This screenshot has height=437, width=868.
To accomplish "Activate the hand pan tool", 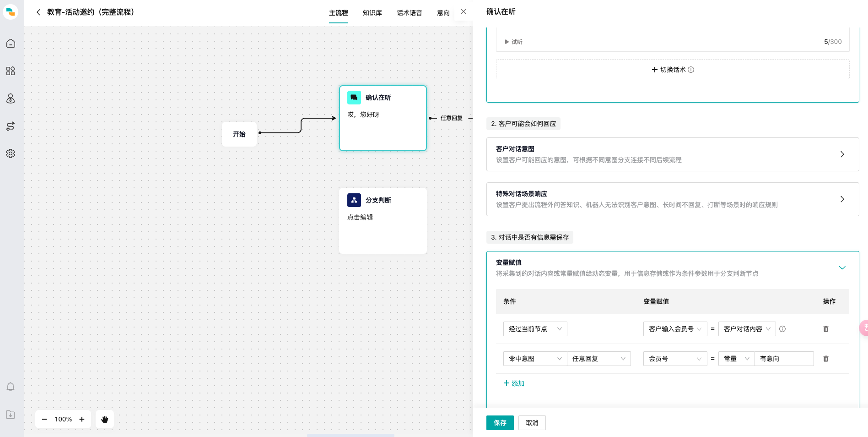I will tap(105, 419).
